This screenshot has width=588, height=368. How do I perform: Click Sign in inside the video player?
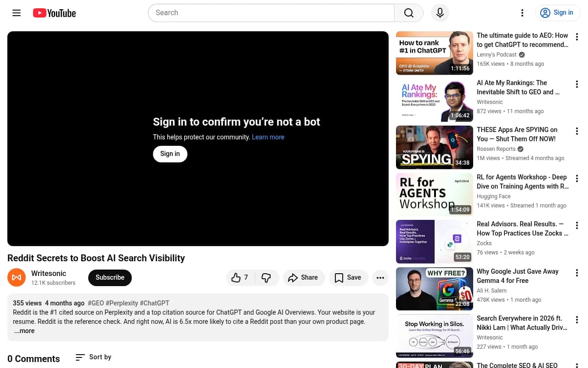pyautogui.click(x=170, y=154)
